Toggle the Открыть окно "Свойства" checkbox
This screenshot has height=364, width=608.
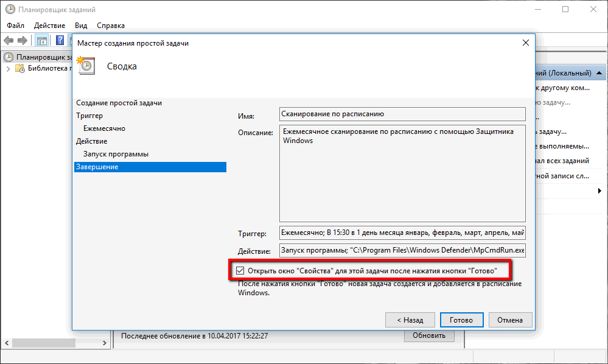[x=240, y=271]
